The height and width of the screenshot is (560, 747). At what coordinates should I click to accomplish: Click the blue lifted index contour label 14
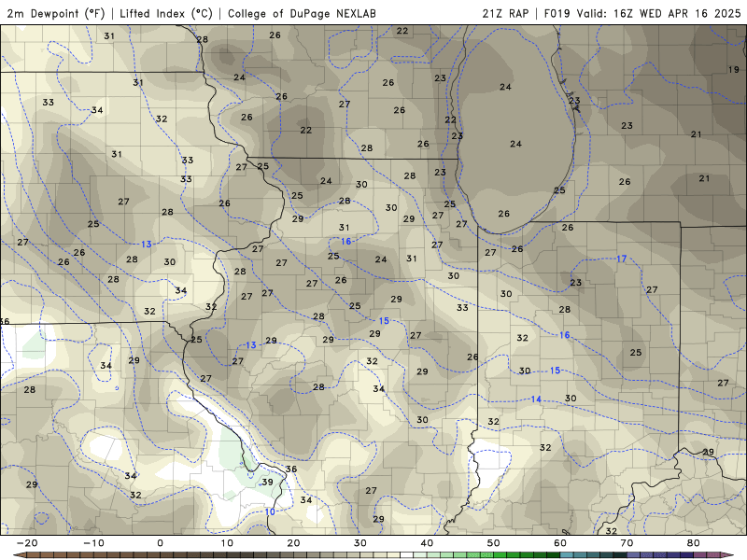click(x=536, y=399)
